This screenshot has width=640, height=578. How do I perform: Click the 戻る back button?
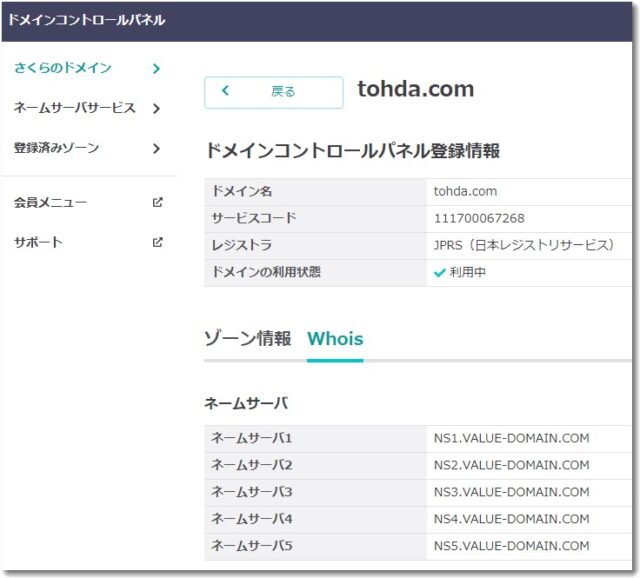tap(273, 92)
